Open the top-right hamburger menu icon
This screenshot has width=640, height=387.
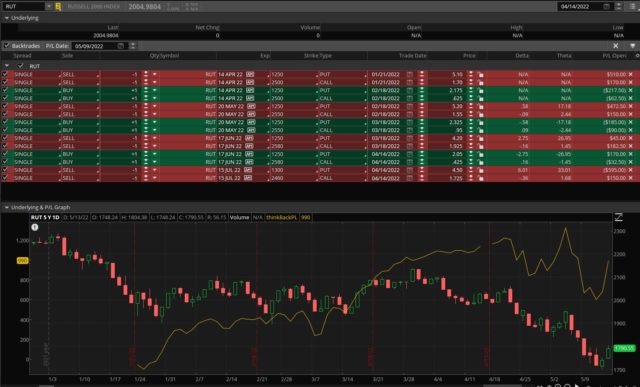point(633,7)
